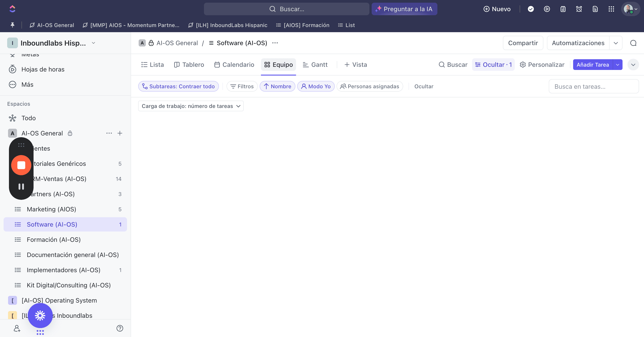Click the help question mark icon

[120, 328]
